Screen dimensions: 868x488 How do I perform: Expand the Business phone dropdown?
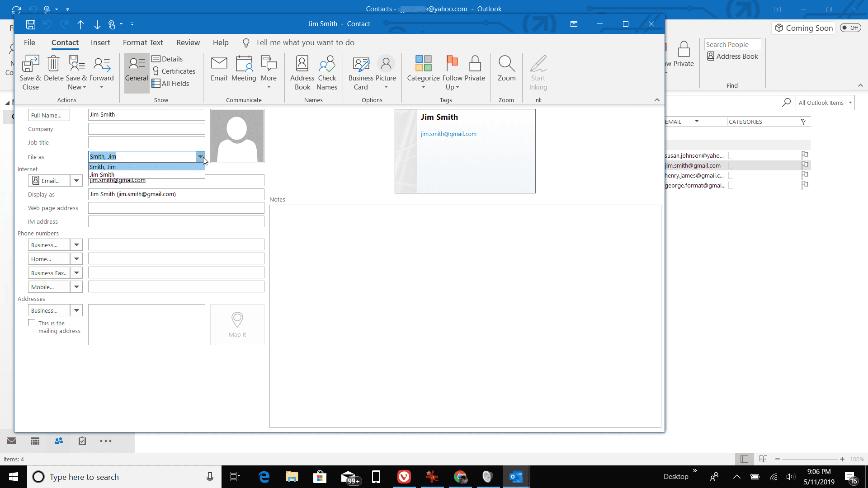[x=76, y=245]
